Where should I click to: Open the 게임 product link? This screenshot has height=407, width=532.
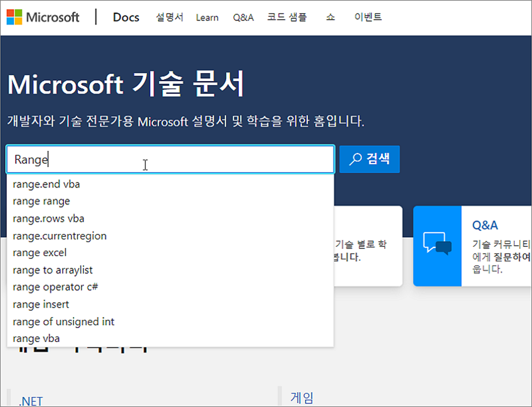pos(302,398)
